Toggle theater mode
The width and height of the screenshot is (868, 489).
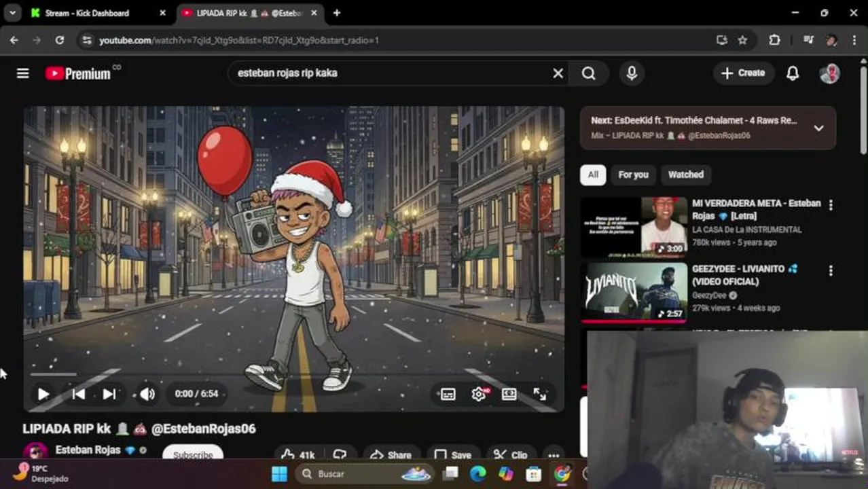pos(509,395)
